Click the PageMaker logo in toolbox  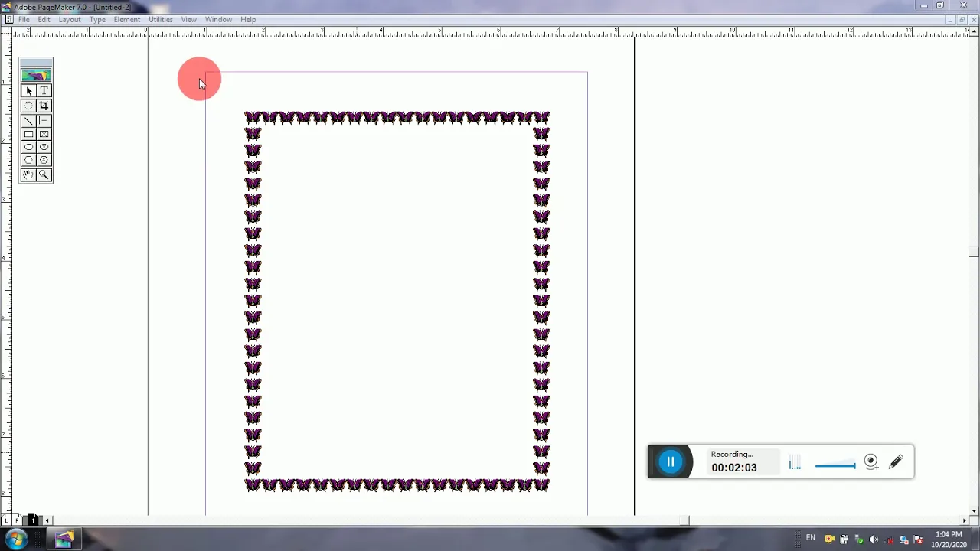[36, 75]
